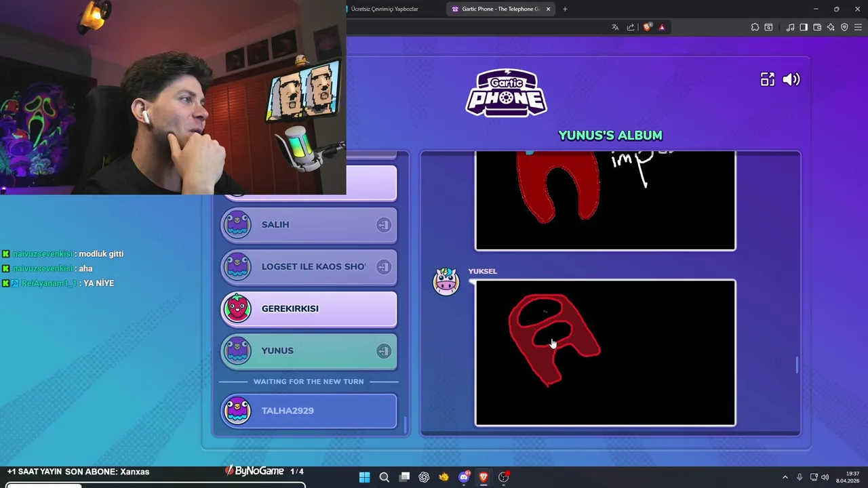Image resolution: width=868 pixels, height=488 pixels.
Task: Click the exit icon on YUNUS row
Action: click(x=384, y=351)
